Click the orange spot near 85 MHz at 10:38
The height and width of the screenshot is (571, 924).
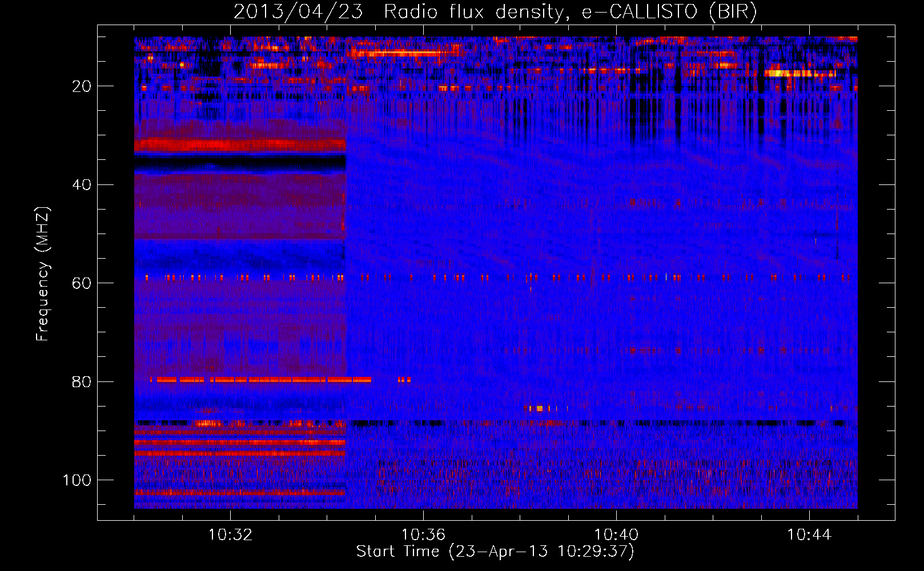coord(540,408)
